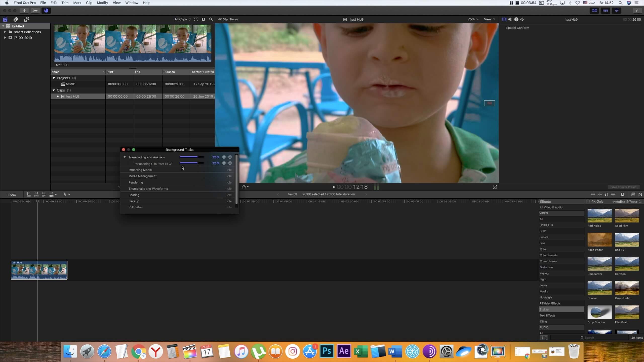Click the Share export icon

pos(637,11)
